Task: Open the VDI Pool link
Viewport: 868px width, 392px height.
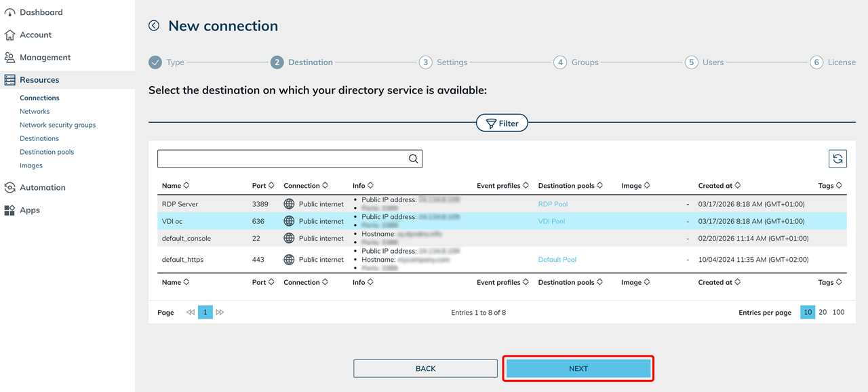Action: [551, 221]
